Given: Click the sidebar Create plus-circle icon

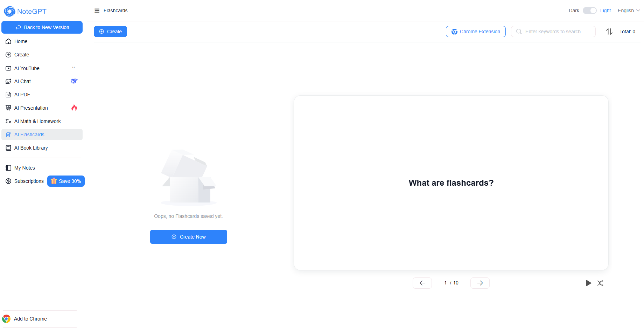Looking at the screenshot, I should pos(8,55).
